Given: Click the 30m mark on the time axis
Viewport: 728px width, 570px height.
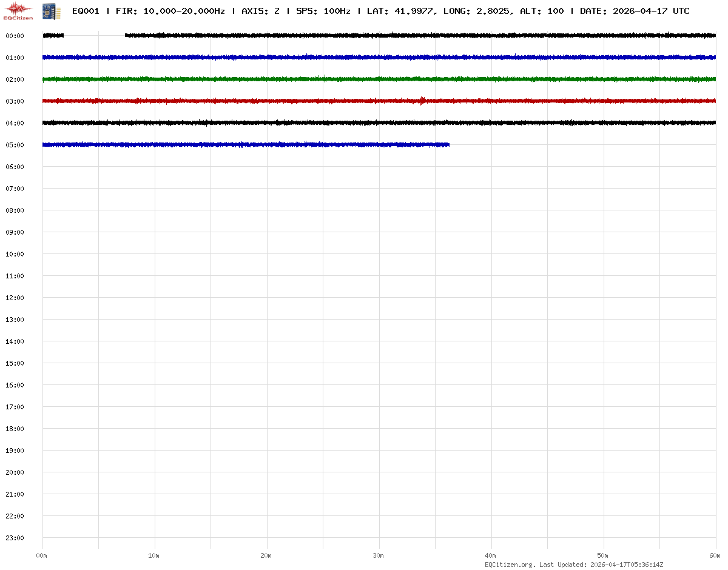Looking at the screenshot, I should (379, 555).
